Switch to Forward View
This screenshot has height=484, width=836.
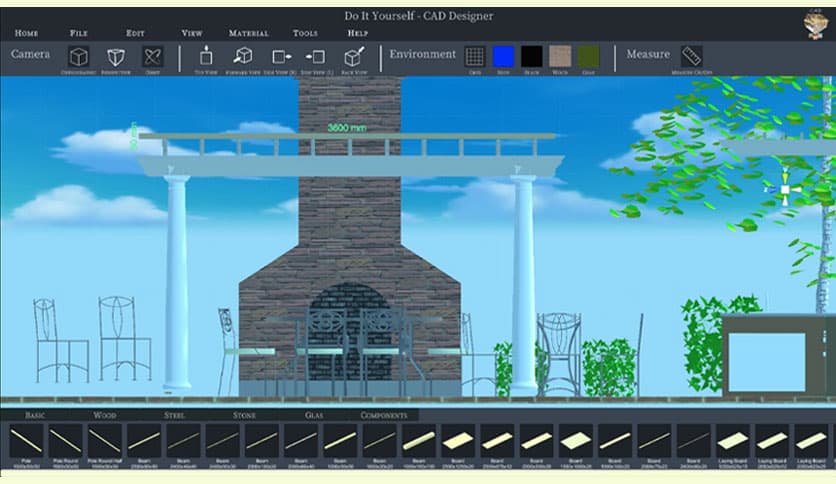[243, 55]
